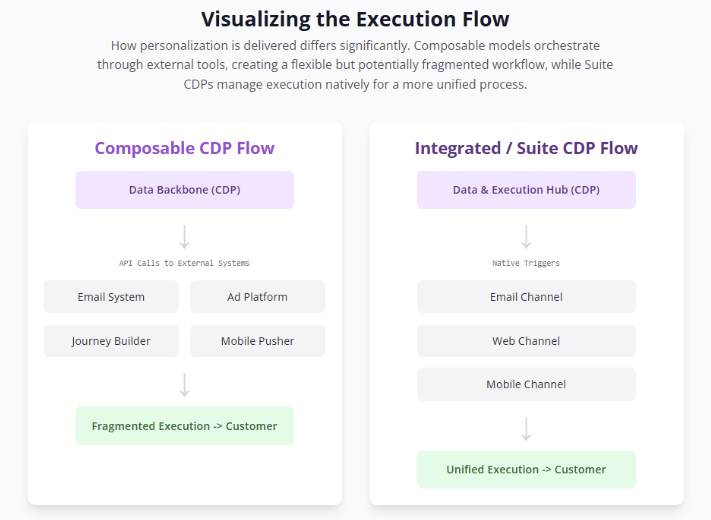Click the API Calls to External Systems label
Image resolution: width=711 pixels, height=520 pixels.
click(184, 263)
